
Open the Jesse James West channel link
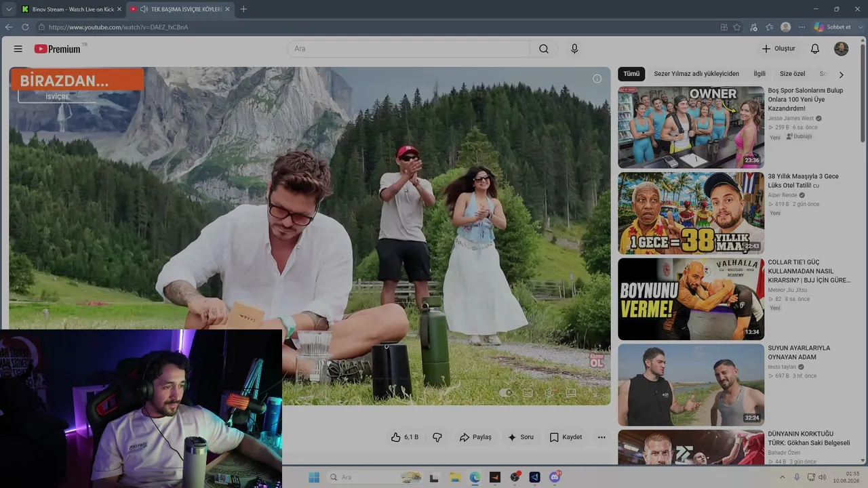pyautogui.click(x=791, y=118)
